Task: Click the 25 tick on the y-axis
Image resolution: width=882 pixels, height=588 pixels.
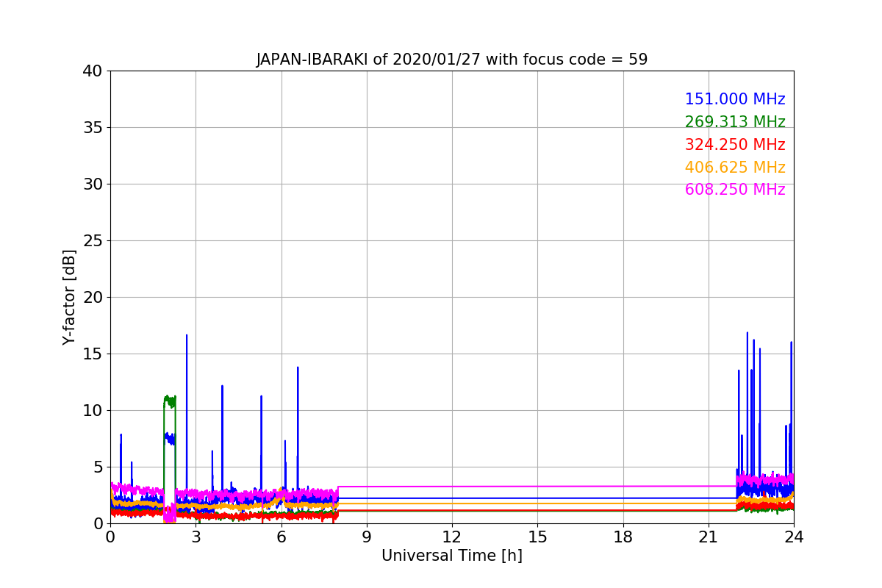Action: pyautogui.click(x=91, y=241)
